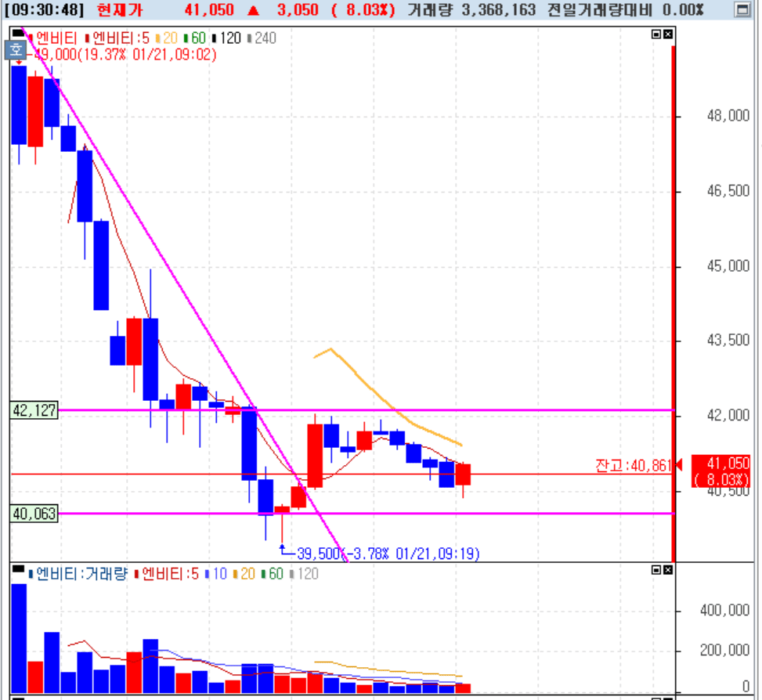Click the black menu icon of the volume panel

coord(18,569)
